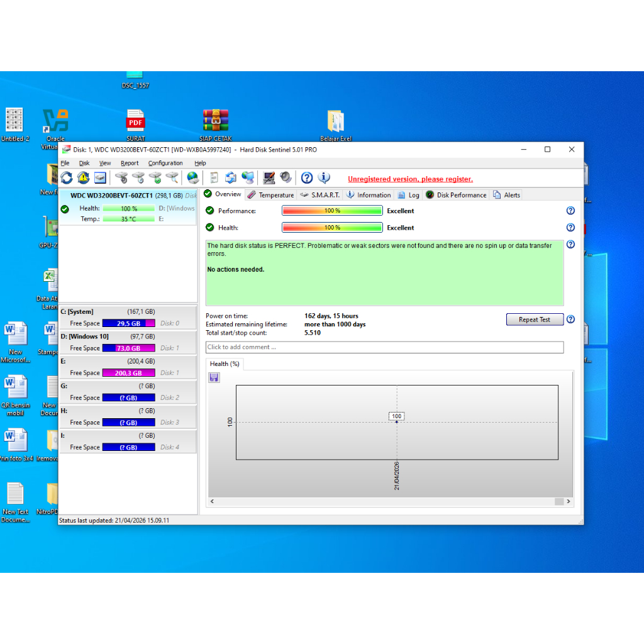Click the monitor-with-screwdriver configuration icon
The width and height of the screenshot is (644, 644).
269,178
